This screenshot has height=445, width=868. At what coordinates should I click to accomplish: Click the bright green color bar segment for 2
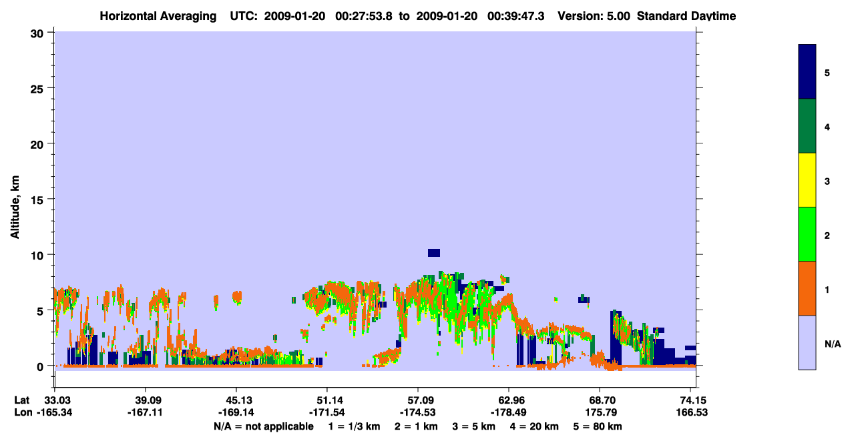(807, 234)
